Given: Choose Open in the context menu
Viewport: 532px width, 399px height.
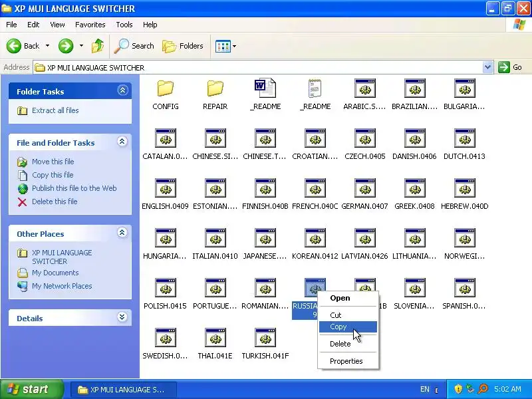Looking at the screenshot, I should tap(348, 298).
